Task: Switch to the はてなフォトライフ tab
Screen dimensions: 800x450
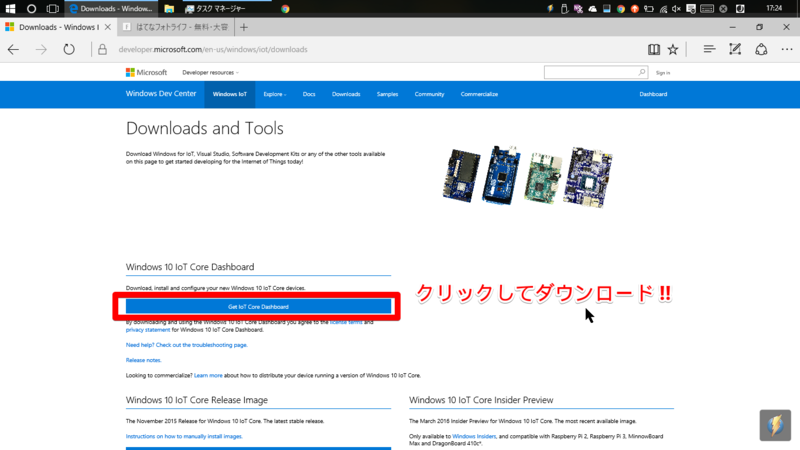Action: tap(176, 27)
